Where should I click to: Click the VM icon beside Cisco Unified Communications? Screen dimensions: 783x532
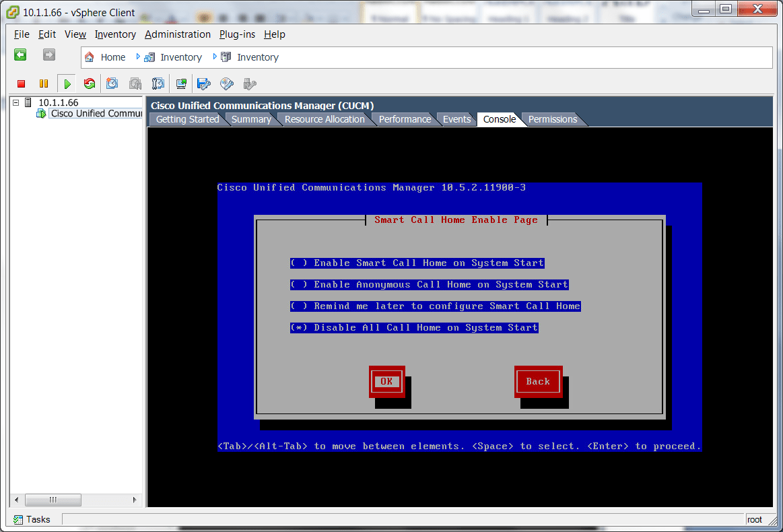tap(41, 113)
